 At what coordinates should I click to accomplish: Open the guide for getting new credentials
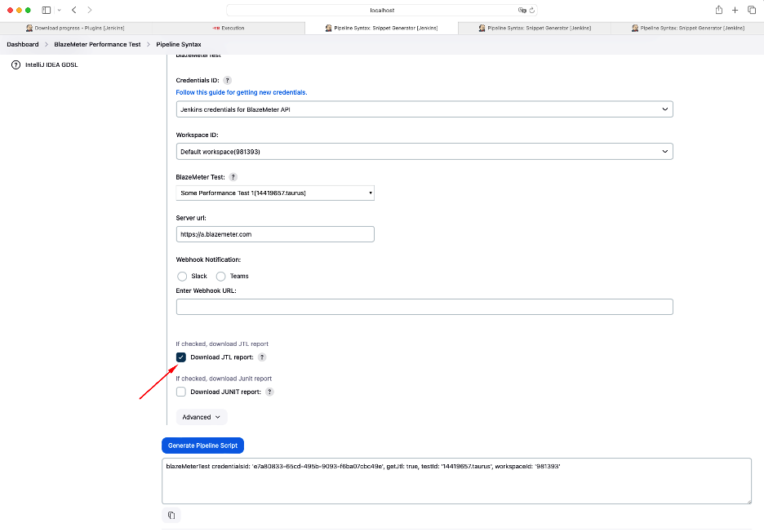242,92
